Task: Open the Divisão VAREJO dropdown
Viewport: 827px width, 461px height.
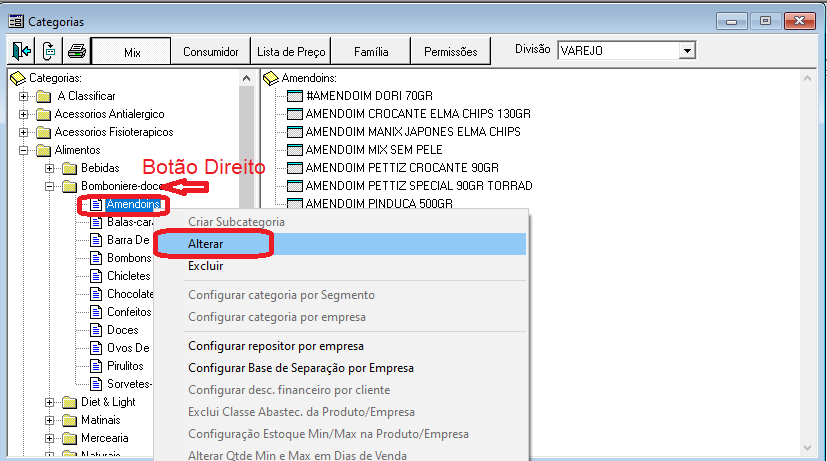Action: (x=687, y=51)
